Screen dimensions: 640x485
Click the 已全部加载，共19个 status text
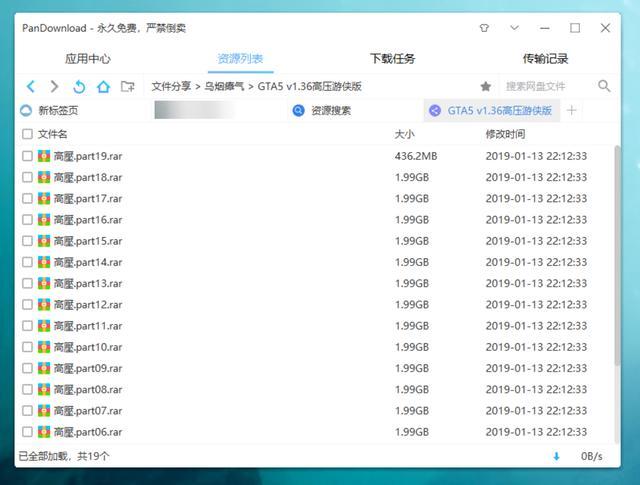tap(64, 456)
